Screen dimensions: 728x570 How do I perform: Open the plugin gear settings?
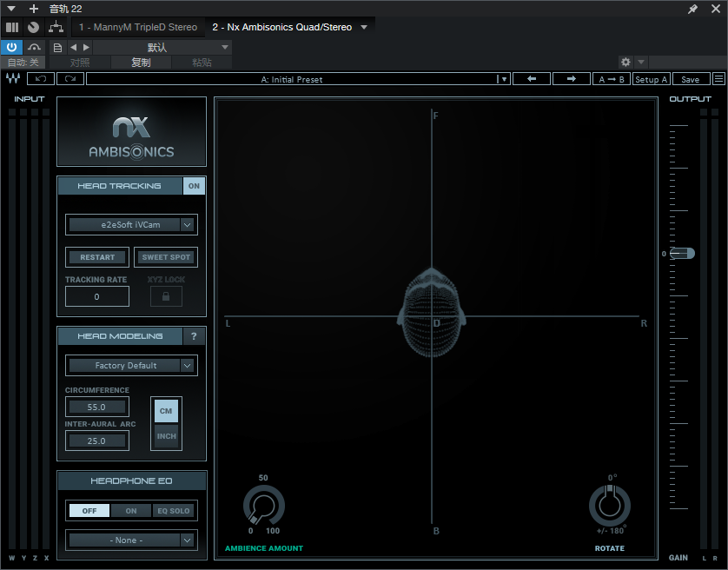tap(625, 62)
